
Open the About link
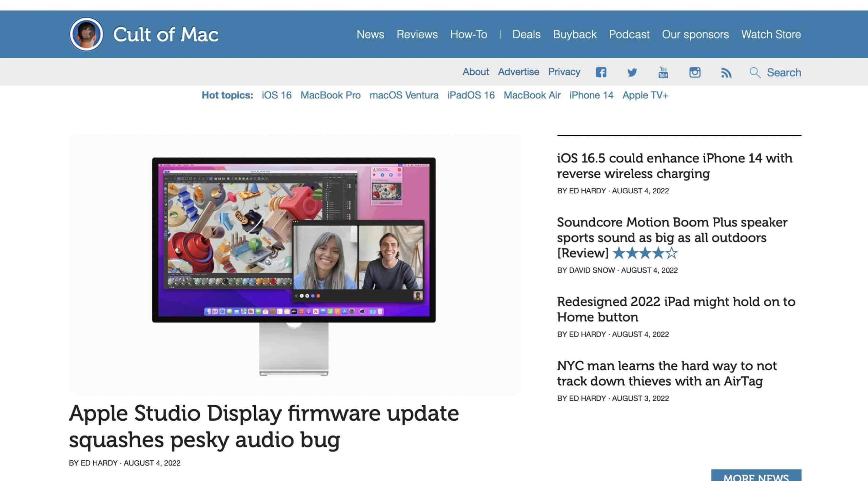476,72
